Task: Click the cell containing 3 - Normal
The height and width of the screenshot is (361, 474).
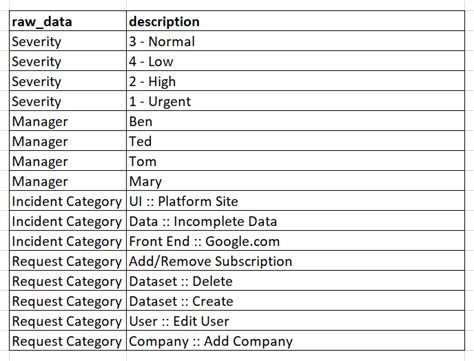Action: pyautogui.click(x=296, y=41)
